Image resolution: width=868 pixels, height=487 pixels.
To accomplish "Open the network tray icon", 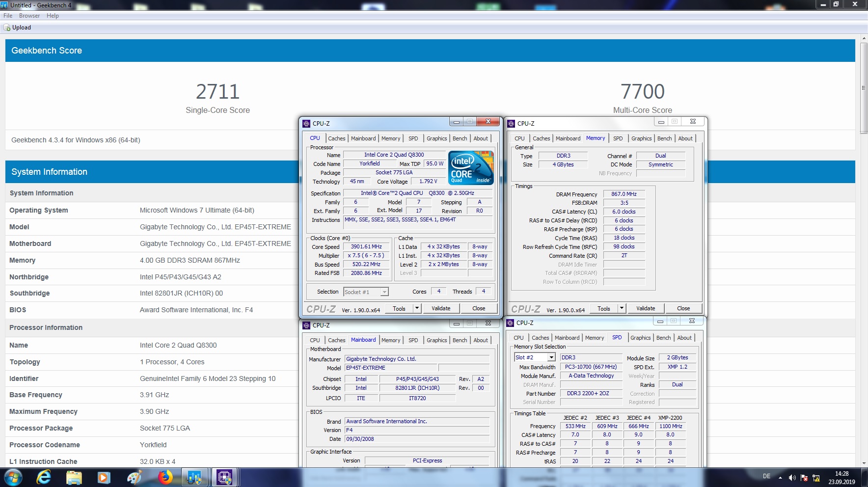I will point(816,478).
